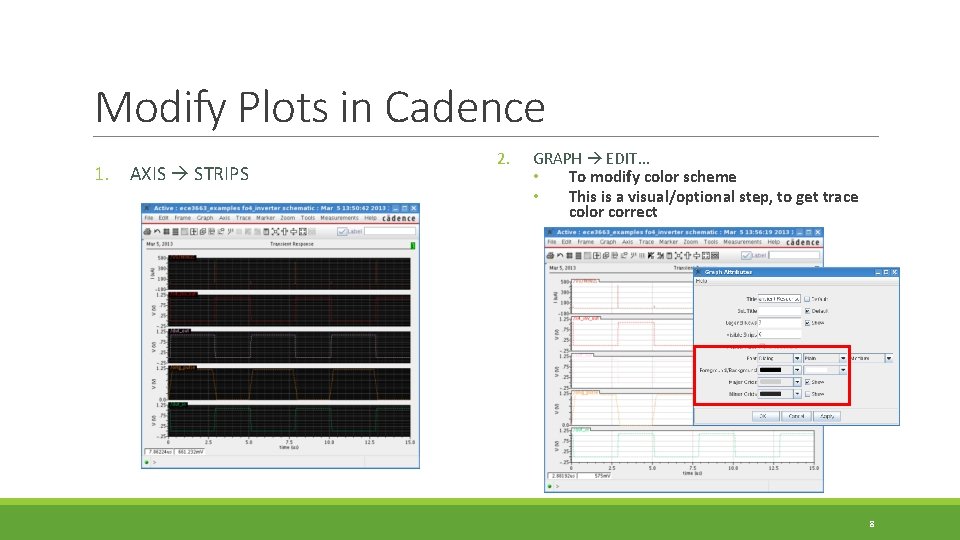Click the Legend position input field
This screenshot has width=960, height=540.
tap(779, 323)
